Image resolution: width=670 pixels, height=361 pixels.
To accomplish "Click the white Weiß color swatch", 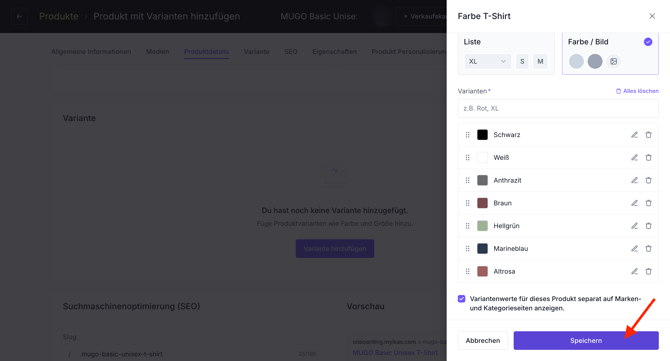I will pyautogui.click(x=482, y=158).
